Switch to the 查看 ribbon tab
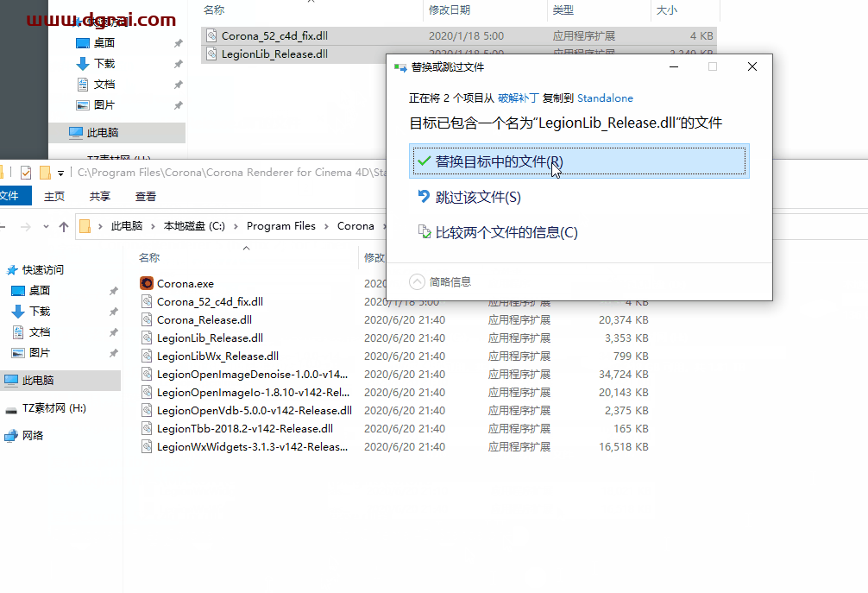This screenshot has height=593, width=868. pos(146,196)
